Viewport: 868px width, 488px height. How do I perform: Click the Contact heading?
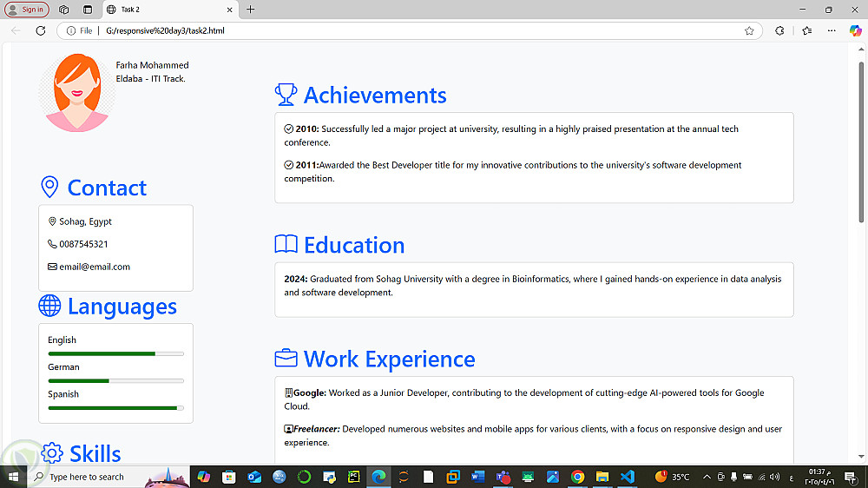(x=107, y=188)
